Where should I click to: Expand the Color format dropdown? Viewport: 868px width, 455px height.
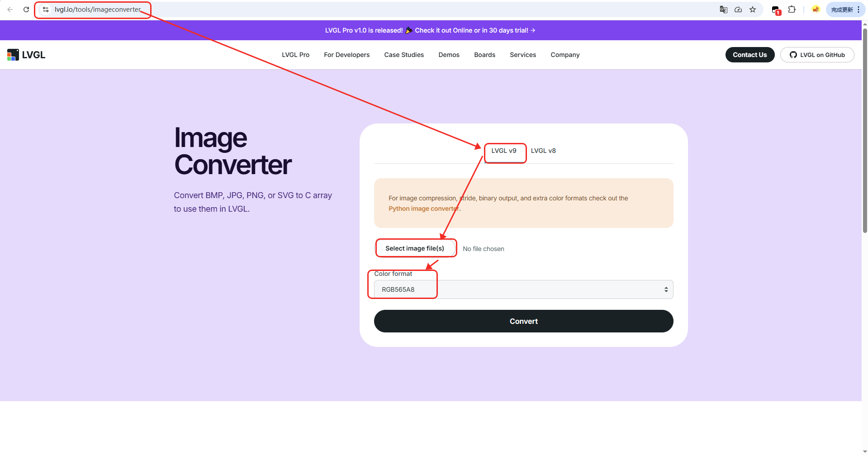[523, 289]
